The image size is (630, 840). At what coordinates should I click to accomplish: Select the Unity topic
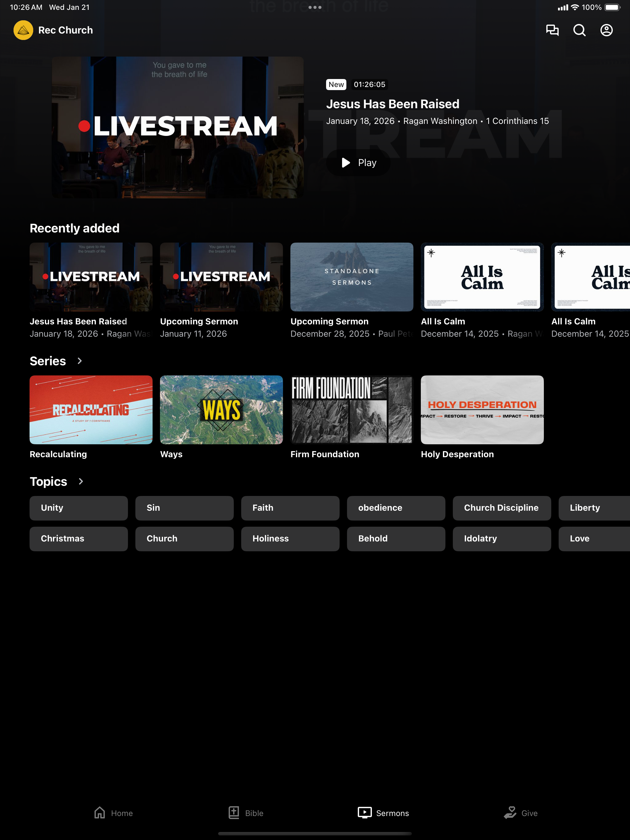pos(79,508)
